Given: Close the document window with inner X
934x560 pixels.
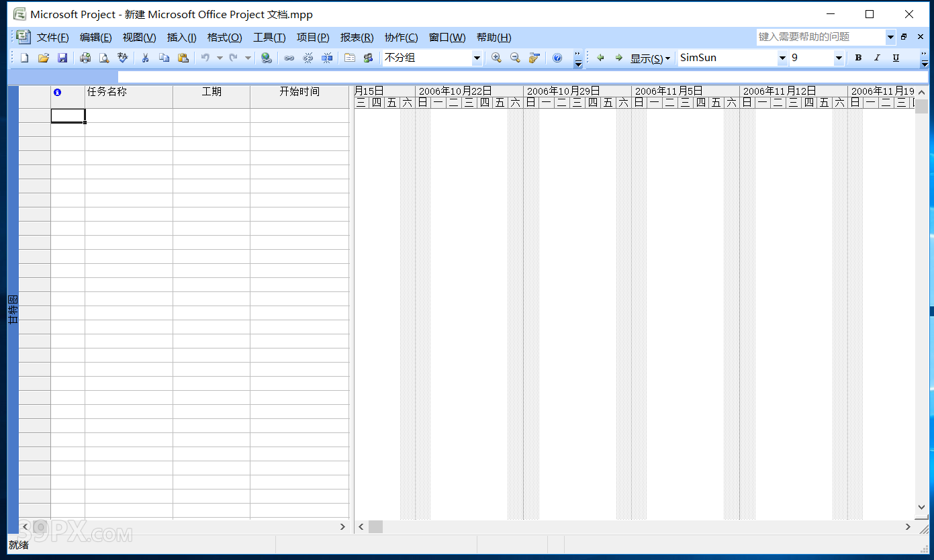Looking at the screenshot, I should (x=921, y=37).
